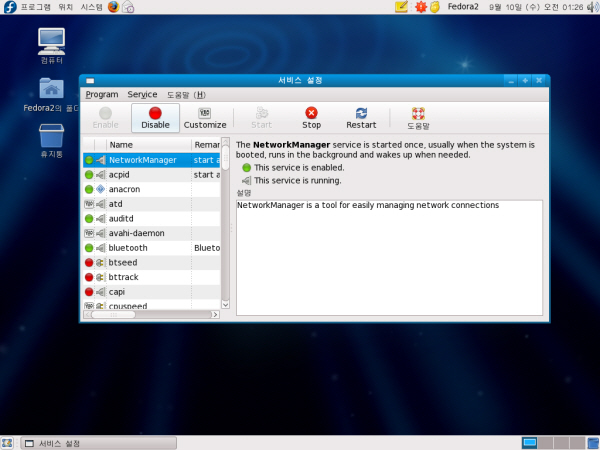The width and height of the screenshot is (600, 450).
Task: Click the volume speaker icon
Action: (x=593, y=7)
